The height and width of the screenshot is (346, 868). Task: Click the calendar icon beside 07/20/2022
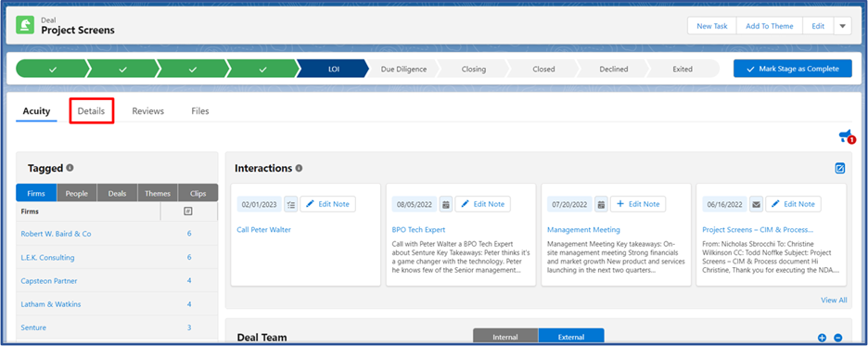(x=601, y=204)
